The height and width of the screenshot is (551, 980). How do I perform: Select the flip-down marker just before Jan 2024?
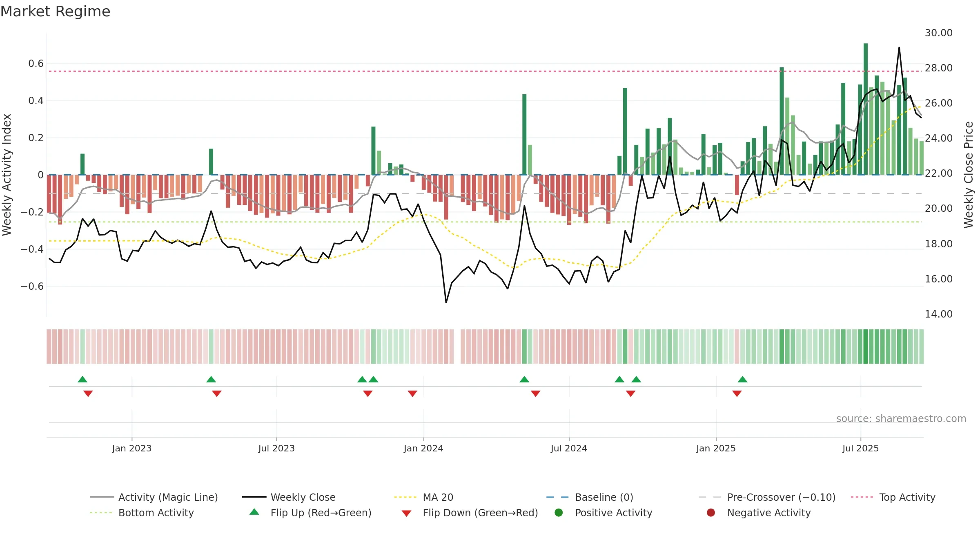click(x=412, y=393)
